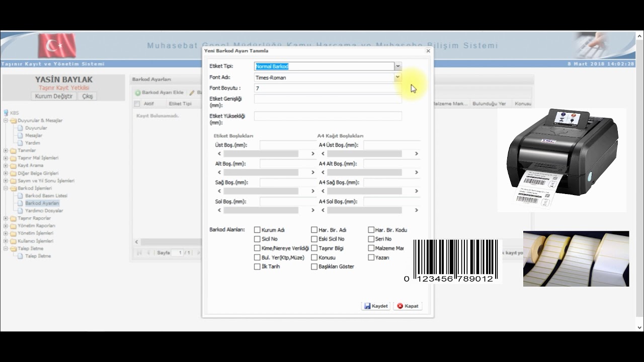Image resolution: width=644 pixels, height=362 pixels.
Task: Check the Har. Bir. Kodu checkbox
Action: pos(371,230)
